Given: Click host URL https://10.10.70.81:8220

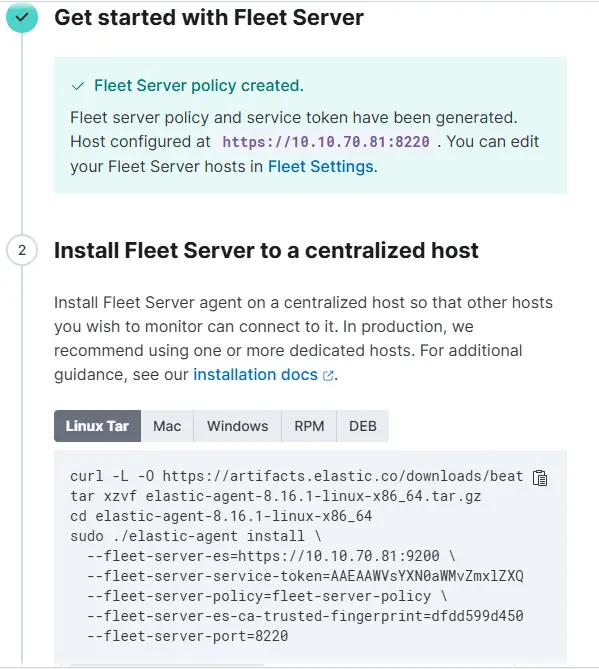Looking at the screenshot, I should 326,142.
